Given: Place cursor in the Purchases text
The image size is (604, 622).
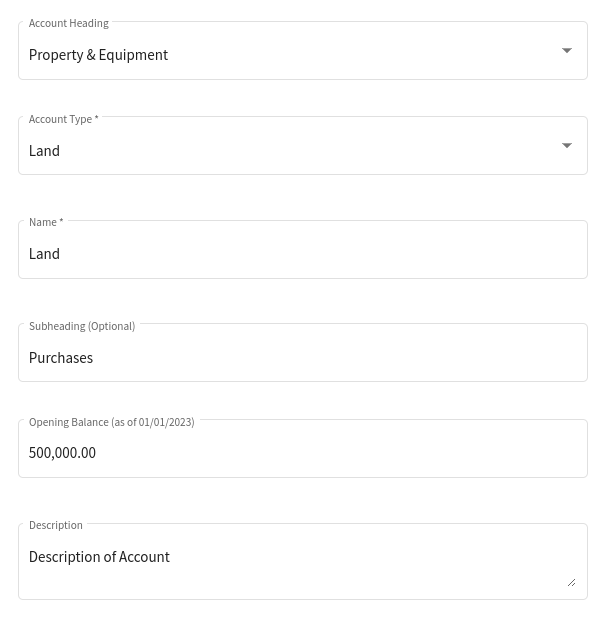Looking at the screenshot, I should coord(61,358).
